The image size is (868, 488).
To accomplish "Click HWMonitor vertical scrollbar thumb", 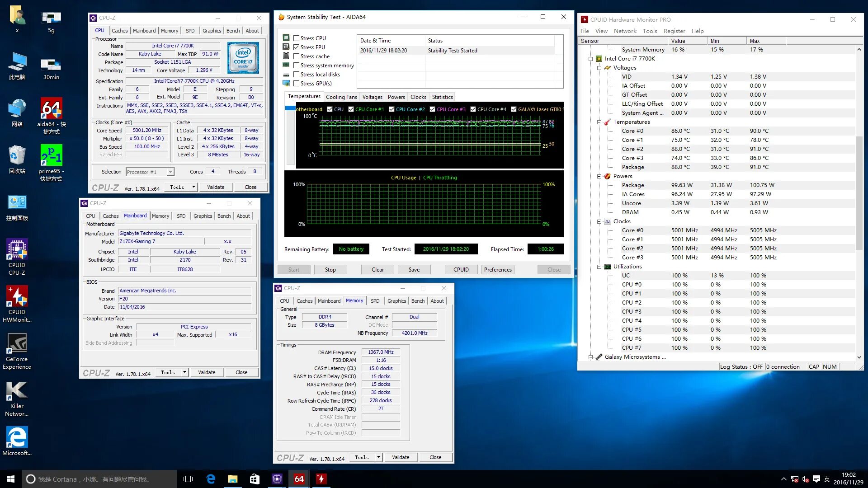I will coord(859,194).
